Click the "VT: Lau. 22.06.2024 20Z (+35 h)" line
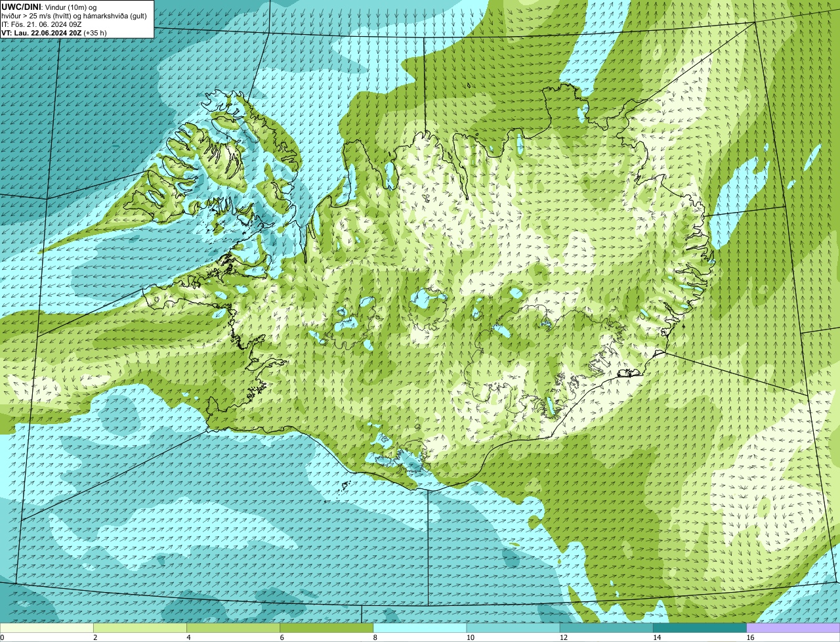 (x=54, y=32)
